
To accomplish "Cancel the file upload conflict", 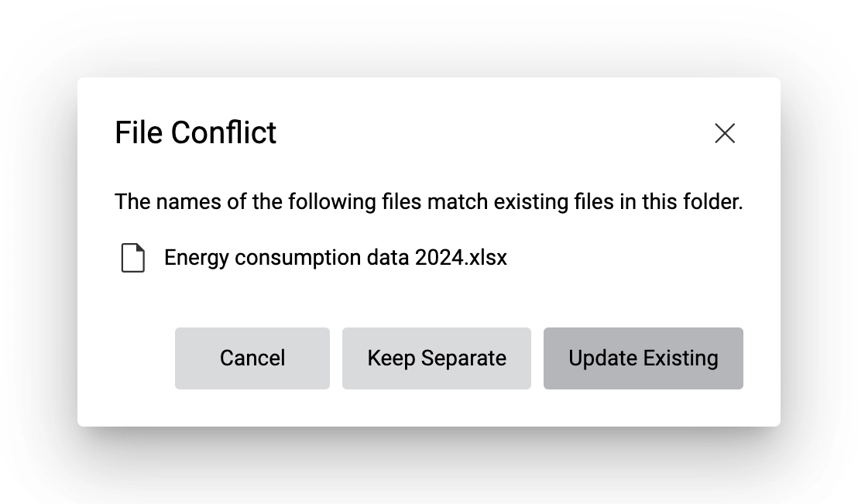I will 252,358.
